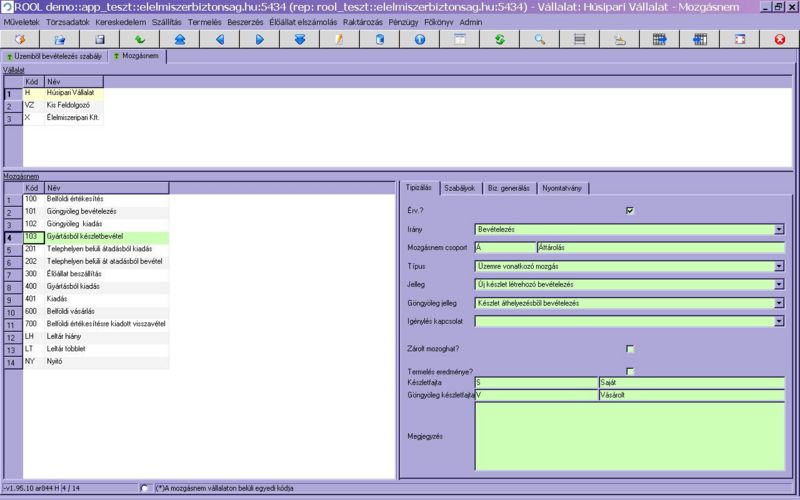The image size is (800, 500).
Task: Click the magnifier search icon in toolbar
Action: [539, 39]
